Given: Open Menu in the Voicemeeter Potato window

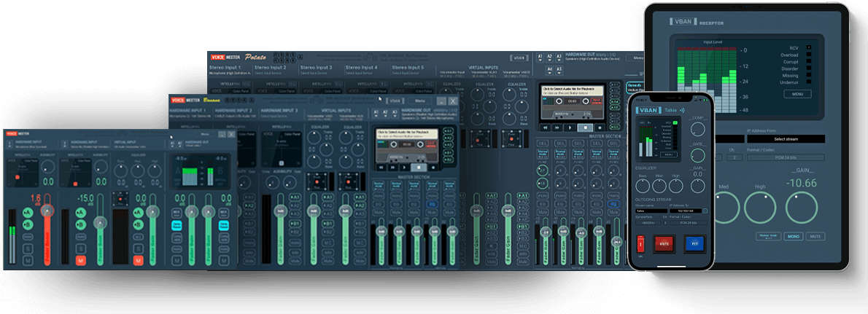Looking at the screenshot, I should [635, 57].
